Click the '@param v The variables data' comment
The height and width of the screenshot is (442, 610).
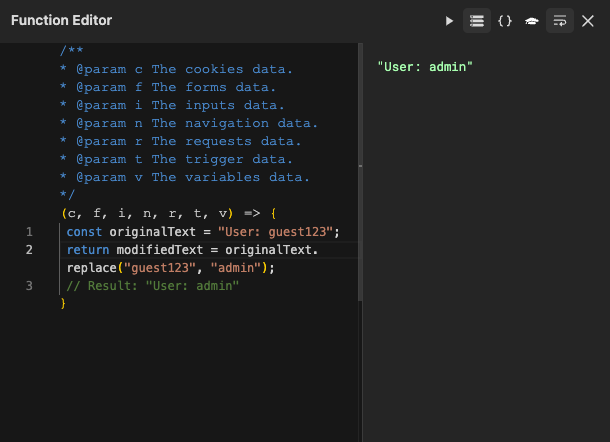[x=184, y=177]
